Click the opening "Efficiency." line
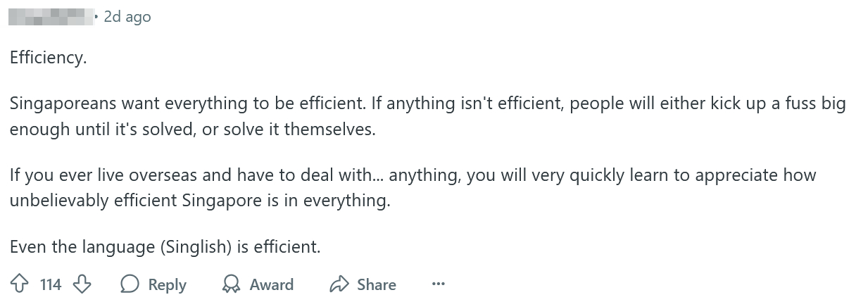868x302 pixels. [x=48, y=58]
